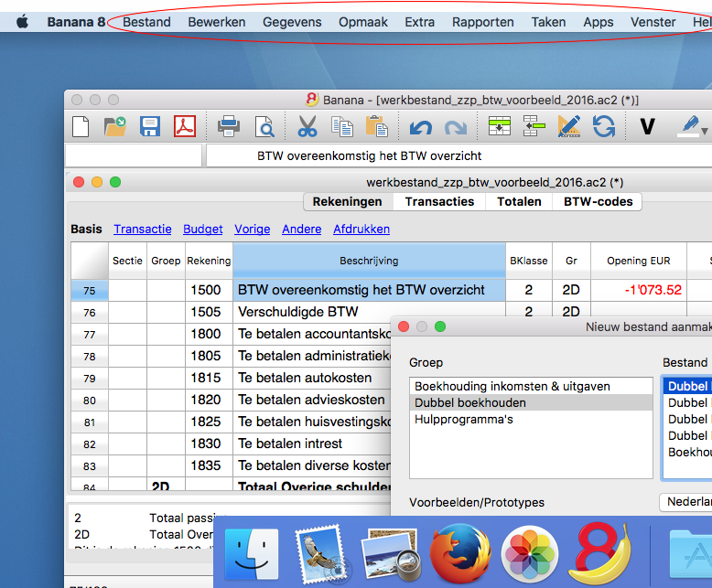
Task: Open a file with the folder icon
Action: click(115, 126)
